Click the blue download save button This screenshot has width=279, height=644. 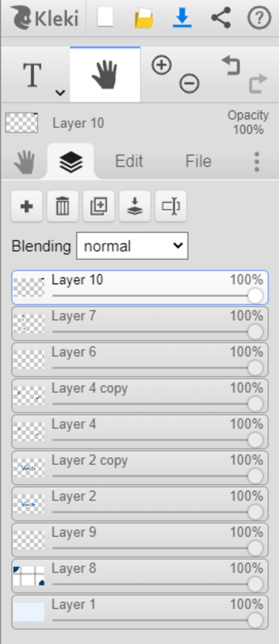[182, 18]
